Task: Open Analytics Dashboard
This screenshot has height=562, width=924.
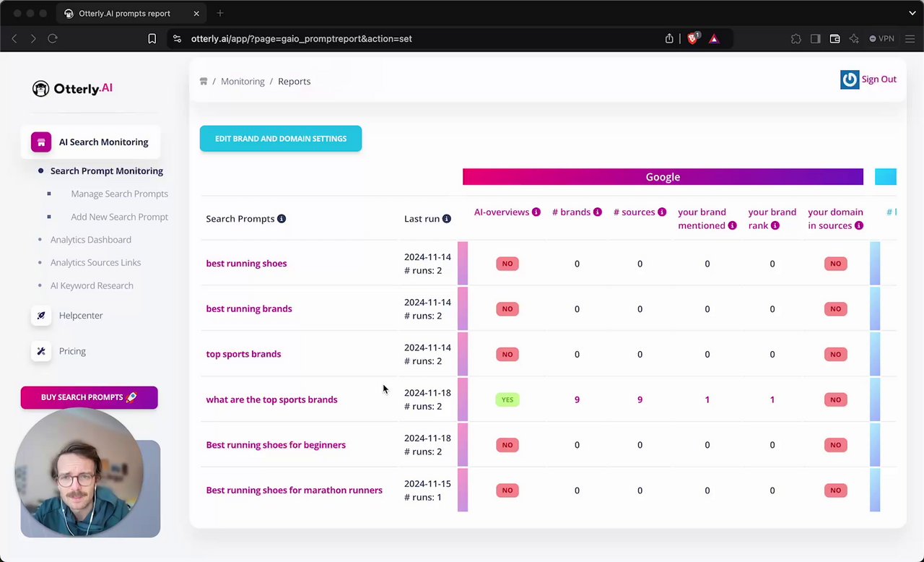Action: pos(91,240)
